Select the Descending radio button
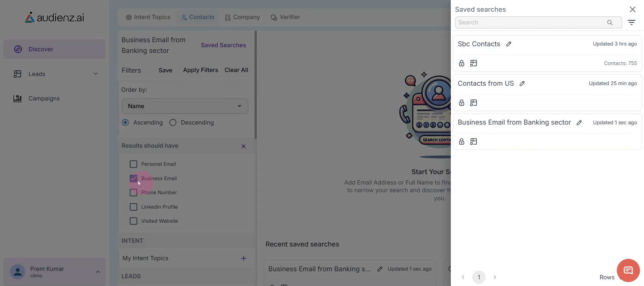The image size is (644, 286). [173, 123]
